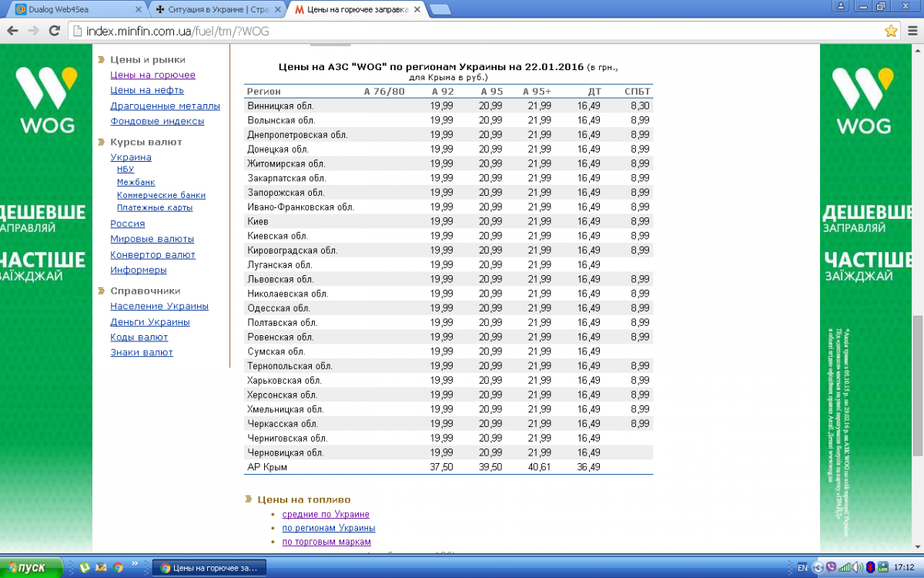Click the LAN connection tray icon

[883, 568]
